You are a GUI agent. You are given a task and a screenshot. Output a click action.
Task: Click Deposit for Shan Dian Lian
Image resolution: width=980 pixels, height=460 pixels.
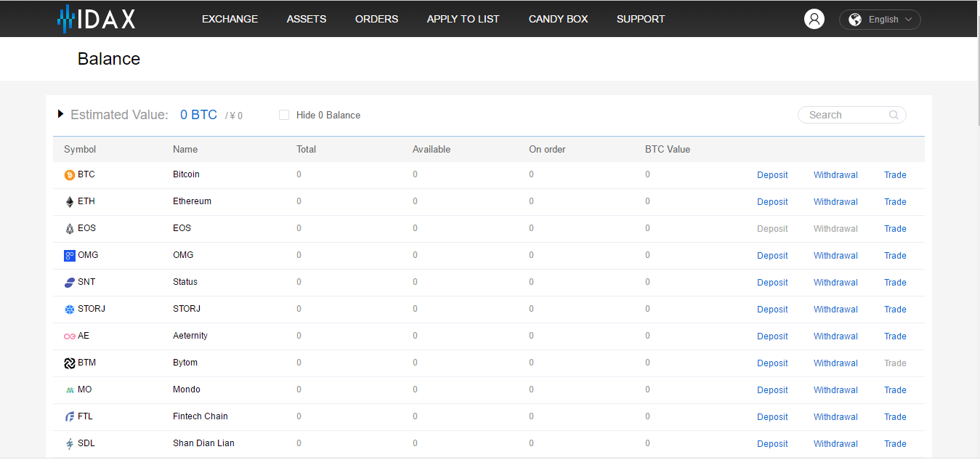coord(772,444)
